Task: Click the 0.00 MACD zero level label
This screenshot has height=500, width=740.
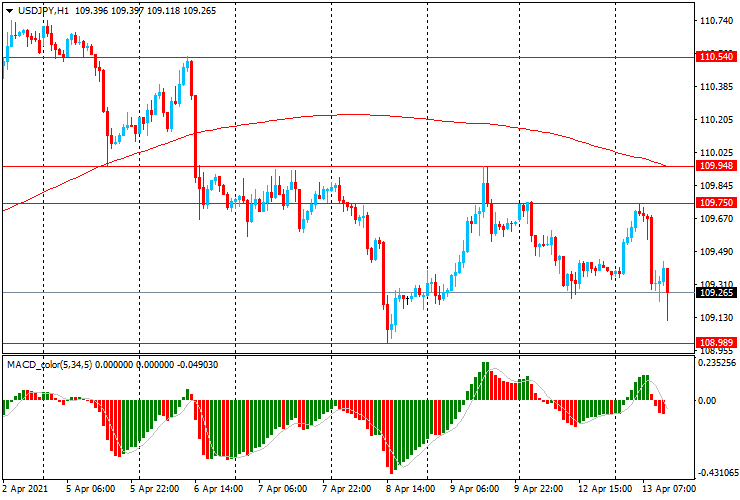Action: pyautogui.click(x=707, y=400)
